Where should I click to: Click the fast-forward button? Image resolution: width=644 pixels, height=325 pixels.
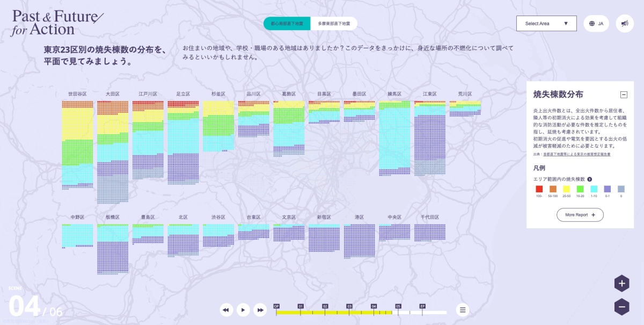[x=260, y=310]
